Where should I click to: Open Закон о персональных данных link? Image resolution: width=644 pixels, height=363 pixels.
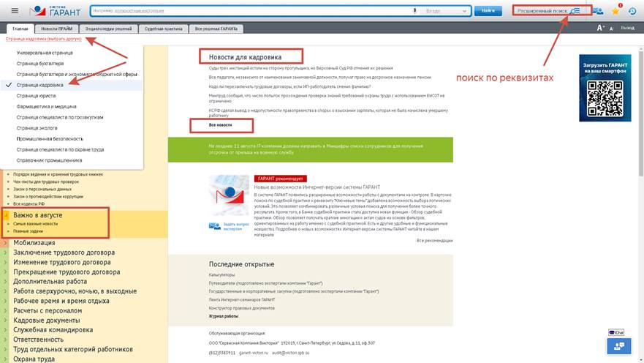[x=42, y=189]
